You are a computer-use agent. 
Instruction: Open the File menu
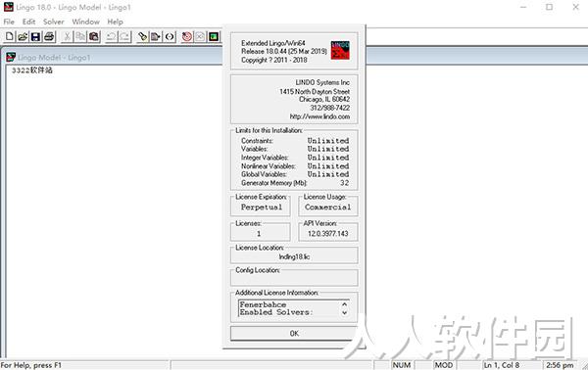click(x=9, y=22)
